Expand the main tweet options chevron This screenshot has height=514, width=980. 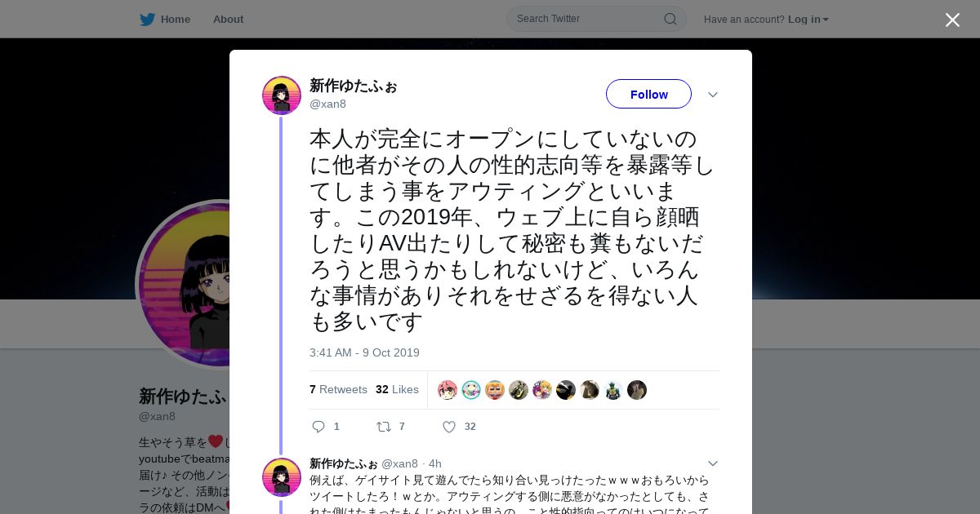click(x=712, y=95)
